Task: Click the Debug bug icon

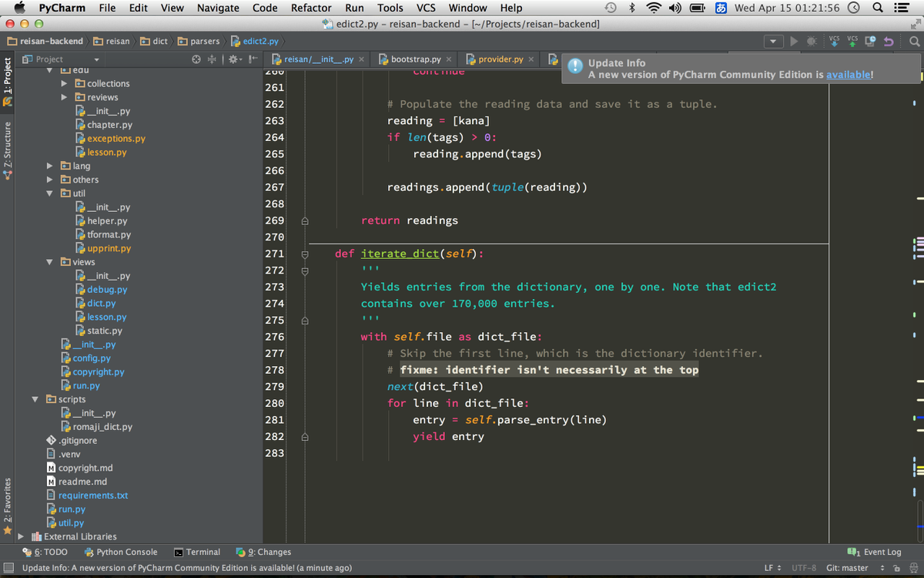Action: point(811,41)
